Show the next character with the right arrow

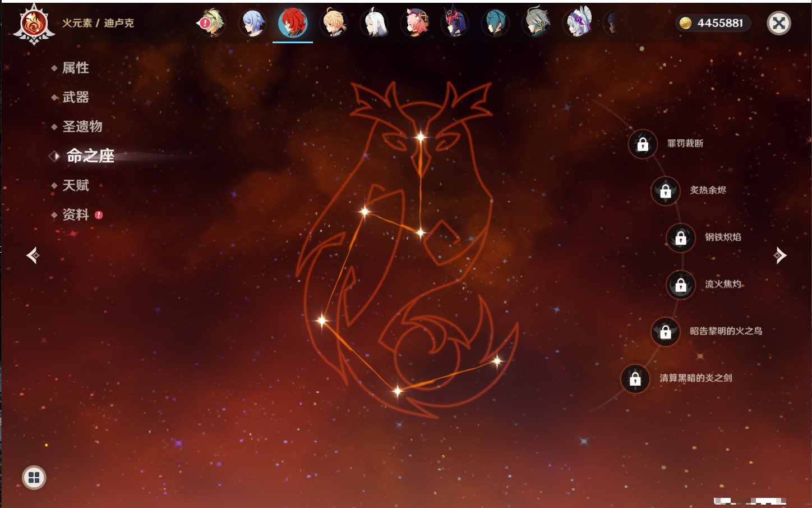779,255
